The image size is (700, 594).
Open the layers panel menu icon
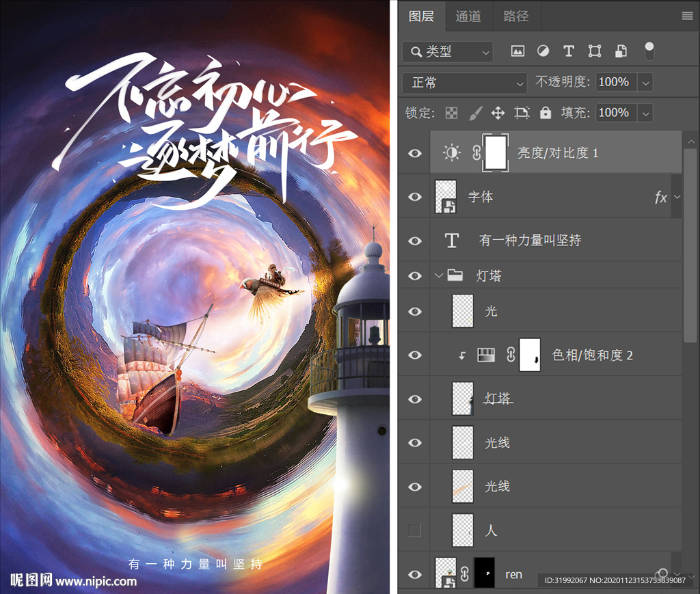tap(687, 16)
